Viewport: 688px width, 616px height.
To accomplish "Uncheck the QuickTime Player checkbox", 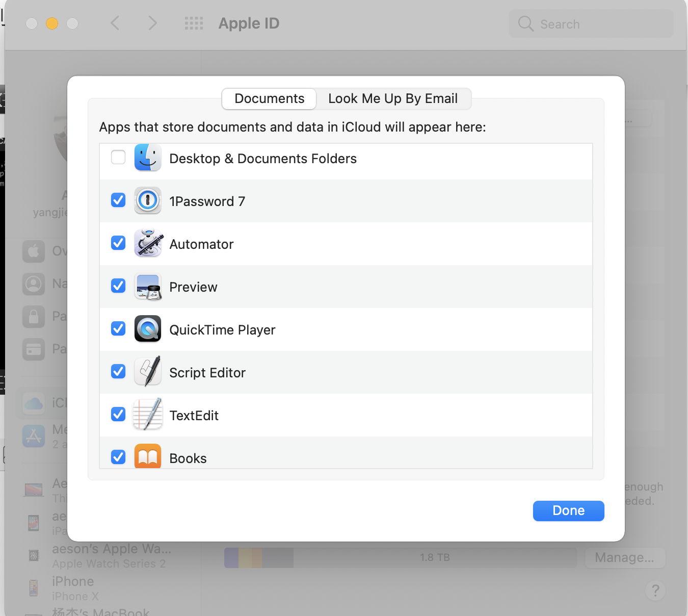I will coord(118,329).
